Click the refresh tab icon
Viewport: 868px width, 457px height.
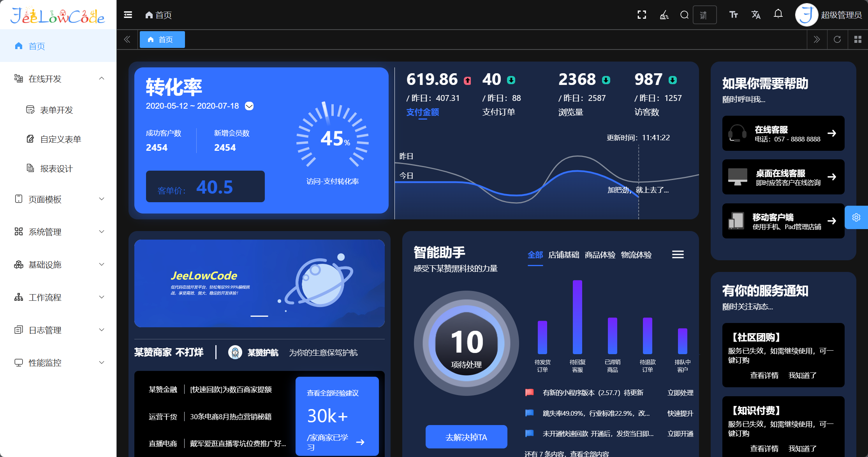(837, 39)
